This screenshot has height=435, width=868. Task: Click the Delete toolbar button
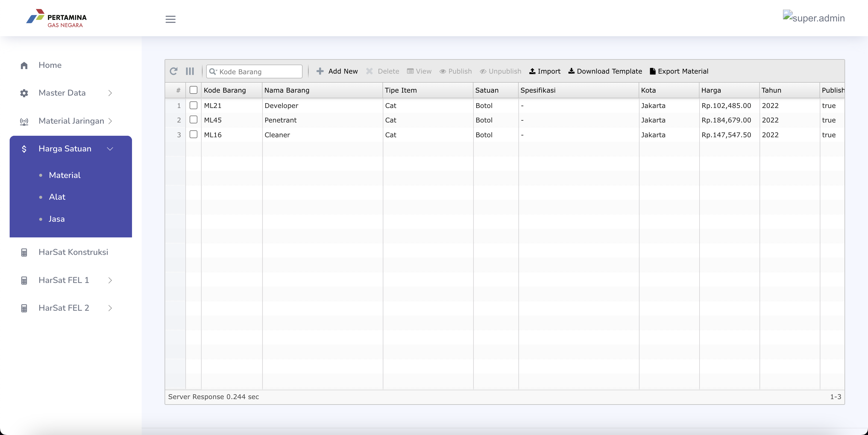[383, 71]
